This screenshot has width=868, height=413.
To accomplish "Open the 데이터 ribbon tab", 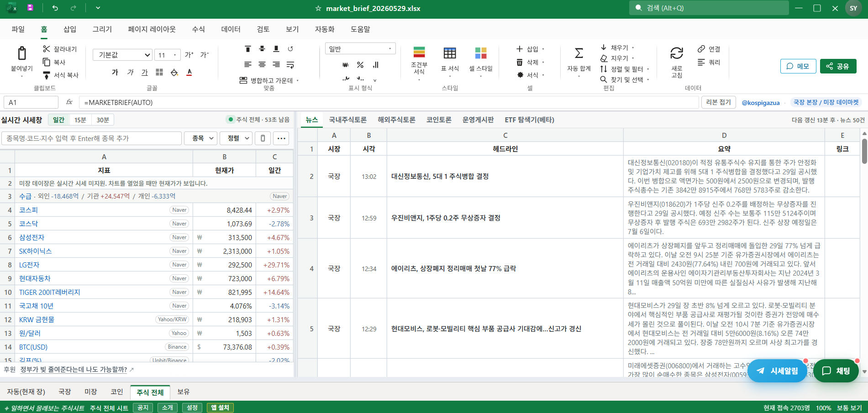I will [x=231, y=29].
